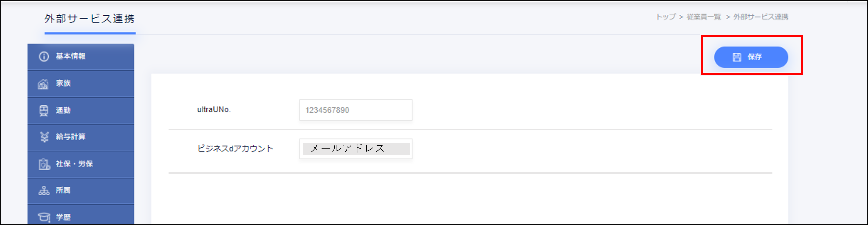868x225 pixels.
Task: Click the house icon beside 家族
Action: 43,84
